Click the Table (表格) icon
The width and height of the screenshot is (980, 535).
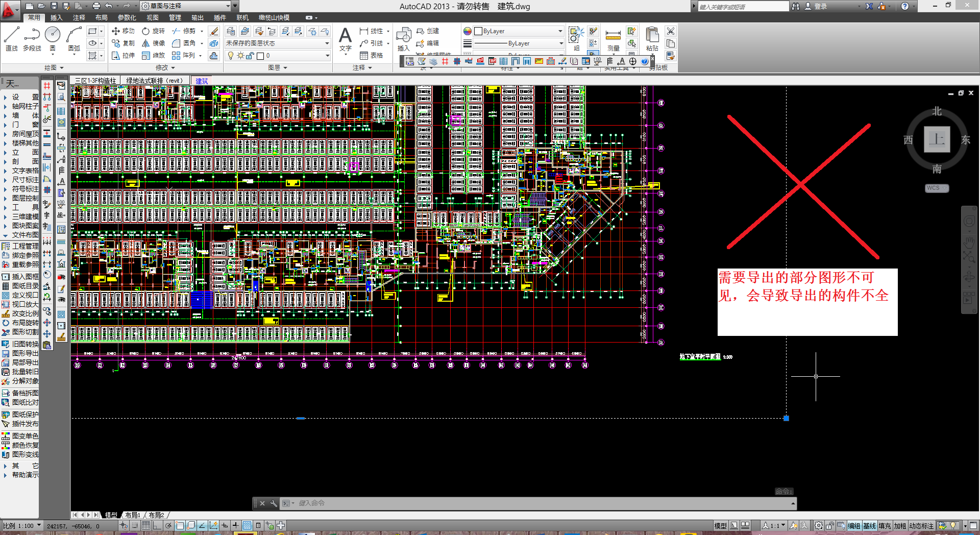pyautogui.click(x=371, y=55)
